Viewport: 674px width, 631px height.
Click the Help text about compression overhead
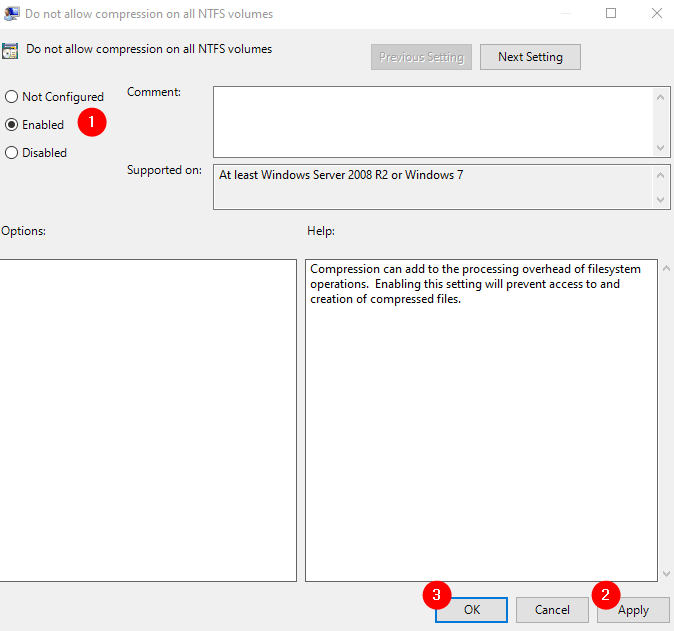(x=475, y=284)
